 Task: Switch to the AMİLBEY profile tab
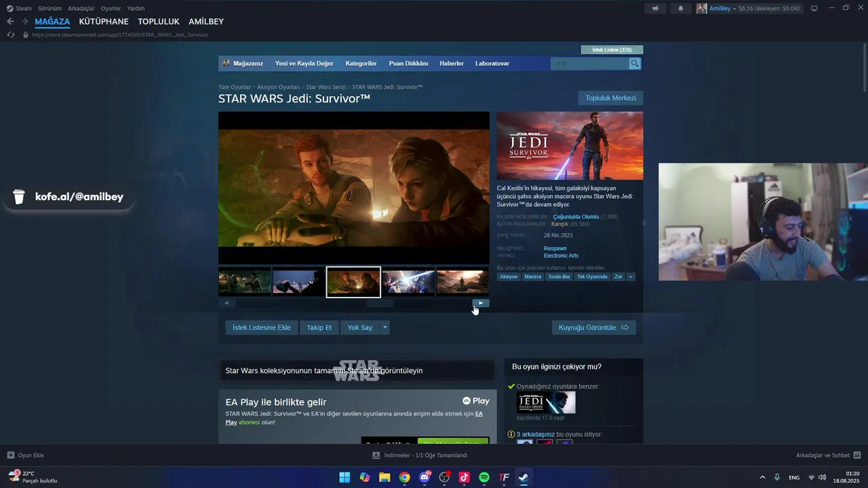pos(206,22)
